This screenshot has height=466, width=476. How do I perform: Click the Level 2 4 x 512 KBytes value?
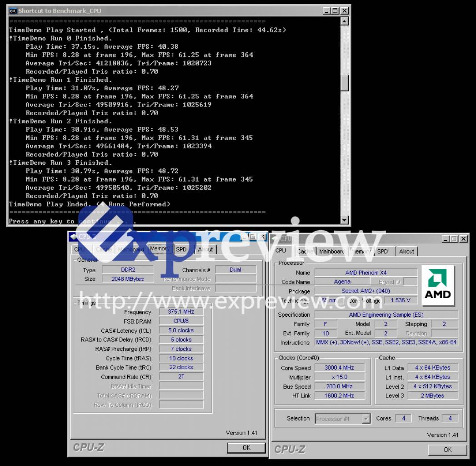tap(433, 386)
